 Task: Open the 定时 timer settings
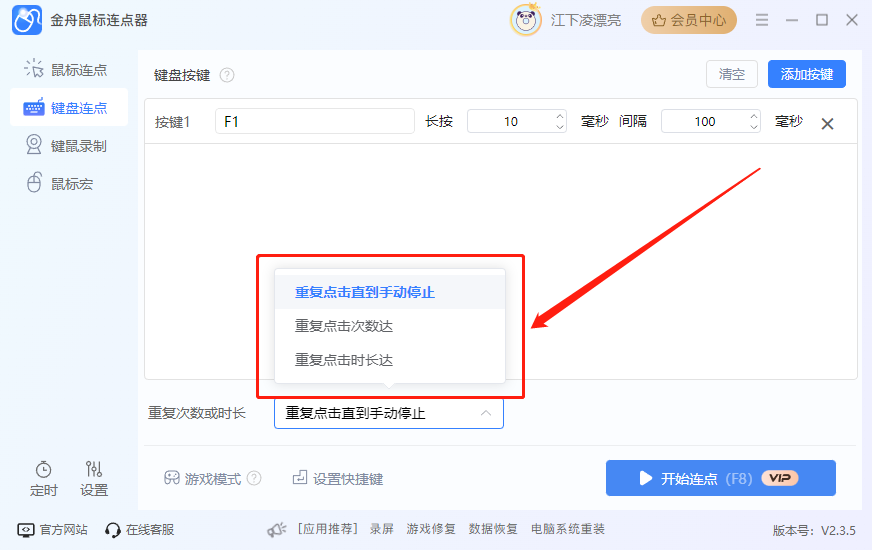(x=43, y=478)
